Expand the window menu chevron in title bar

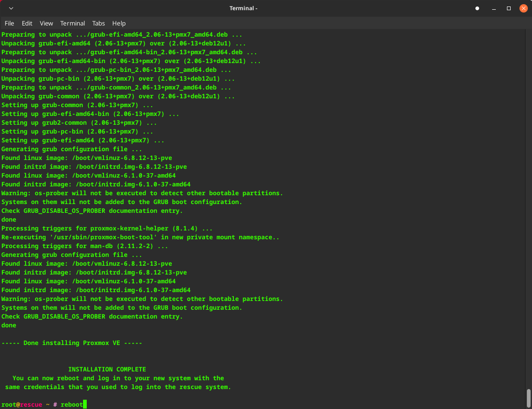(11, 8)
